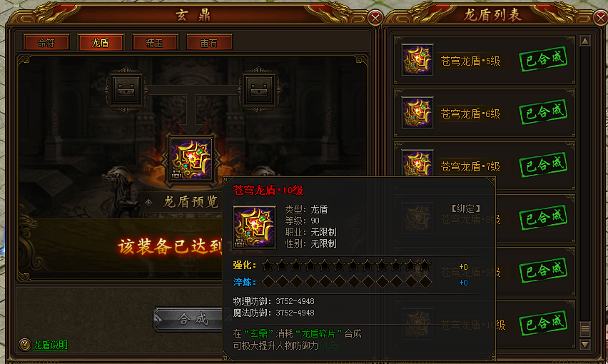Click the 苍穹龙盾·6级 shield icon
The height and width of the screenshot is (364, 608).
(417, 113)
